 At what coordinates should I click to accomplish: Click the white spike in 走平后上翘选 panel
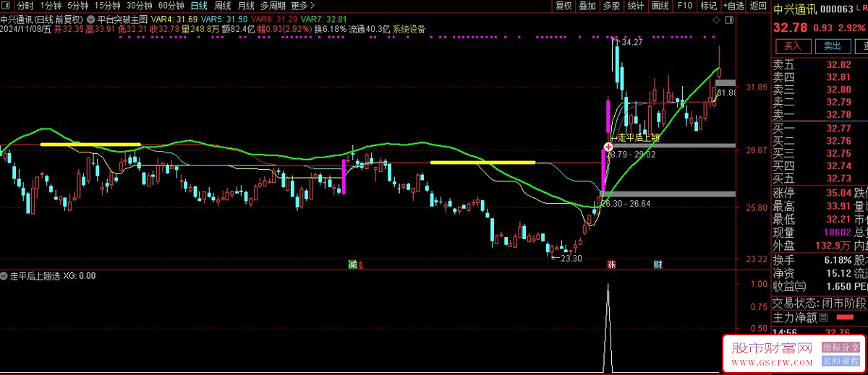(608, 327)
